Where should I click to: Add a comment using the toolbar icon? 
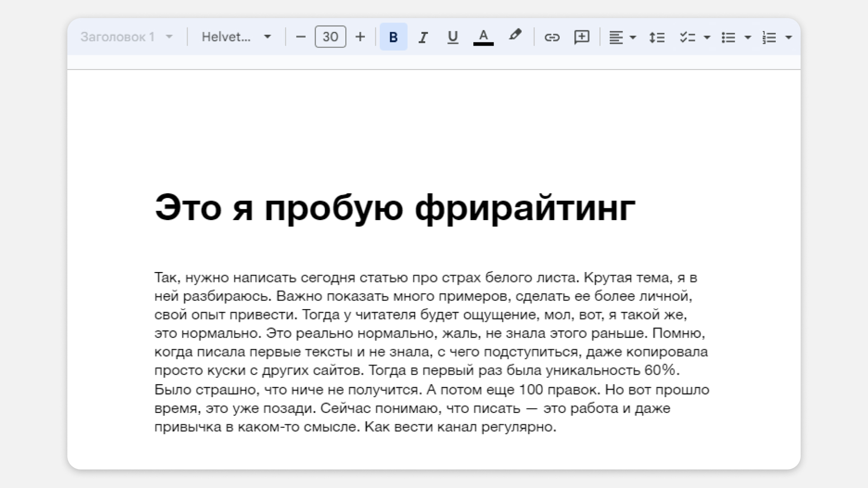[x=581, y=37]
